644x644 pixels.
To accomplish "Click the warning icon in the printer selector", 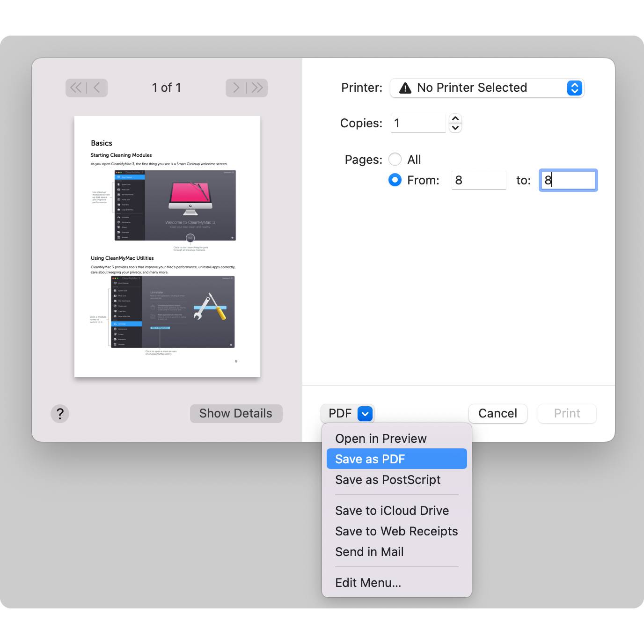I will pyautogui.click(x=405, y=88).
